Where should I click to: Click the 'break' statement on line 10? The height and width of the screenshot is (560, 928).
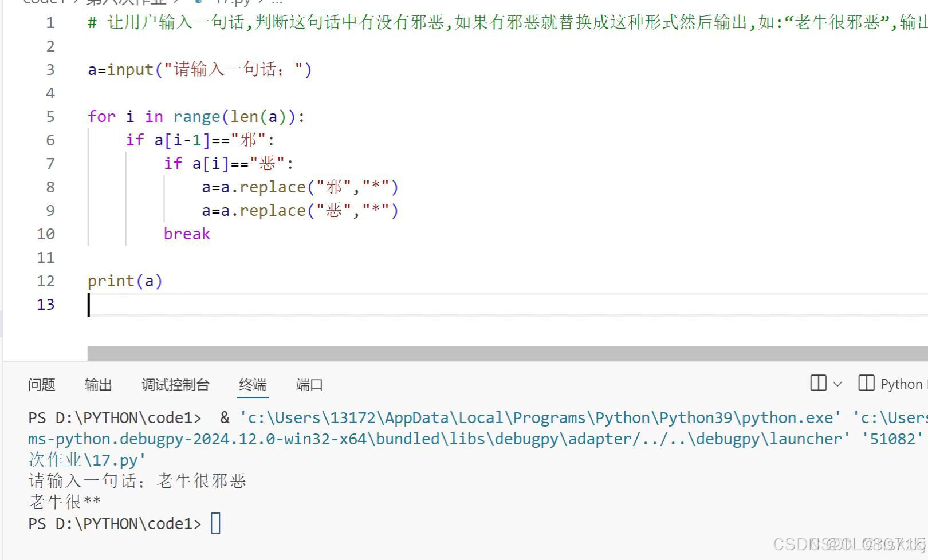click(187, 234)
